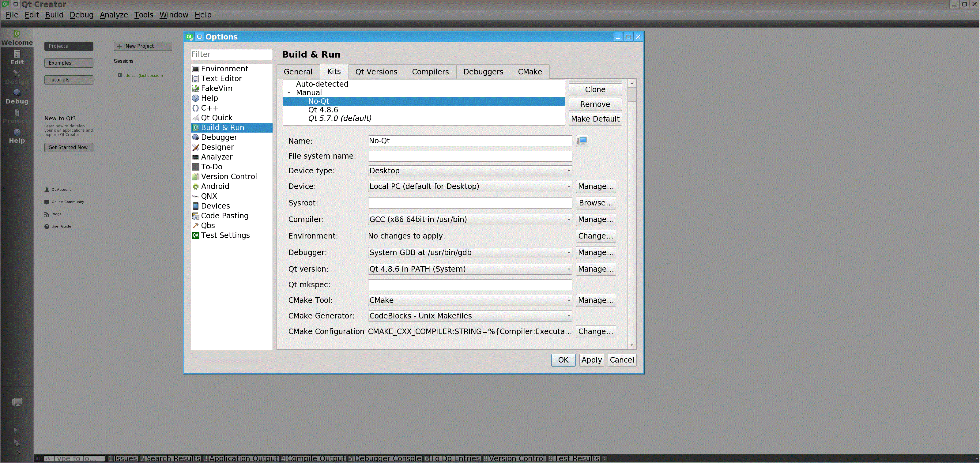Click the Remove kit button

pyautogui.click(x=595, y=105)
